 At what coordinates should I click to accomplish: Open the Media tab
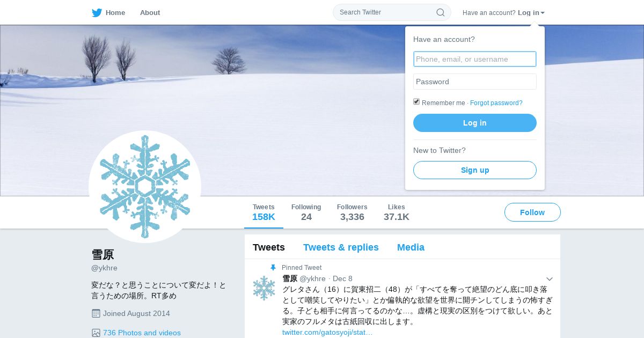[411, 247]
